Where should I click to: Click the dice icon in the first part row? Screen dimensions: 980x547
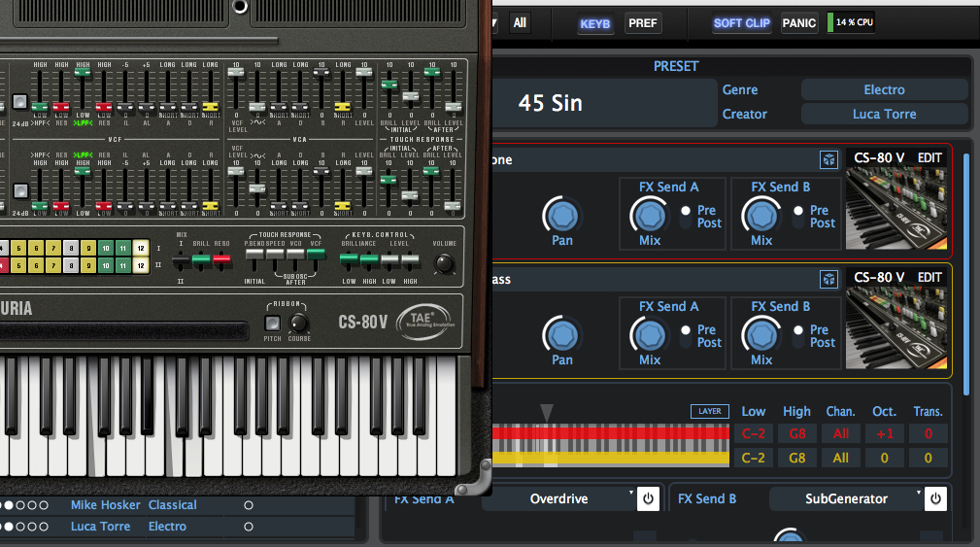tap(828, 160)
